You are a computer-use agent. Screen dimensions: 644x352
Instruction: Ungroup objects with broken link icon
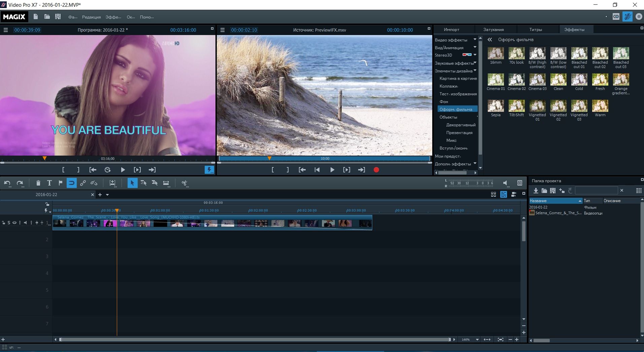pyautogui.click(x=94, y=183)
